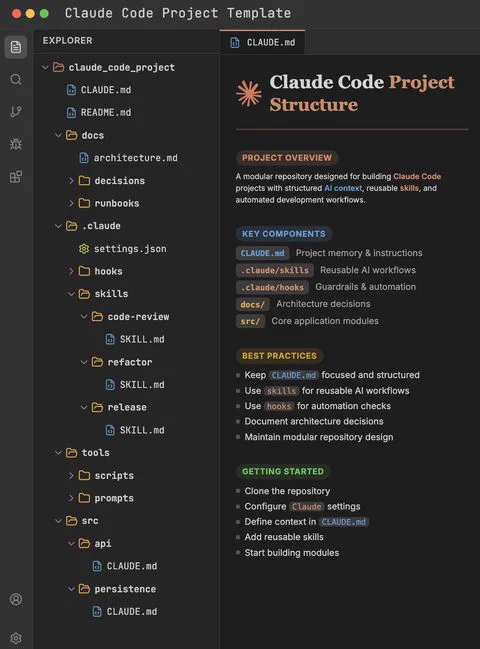Open the Explorer files icon in sidebar
480x649 pixels.
(16, 47)
